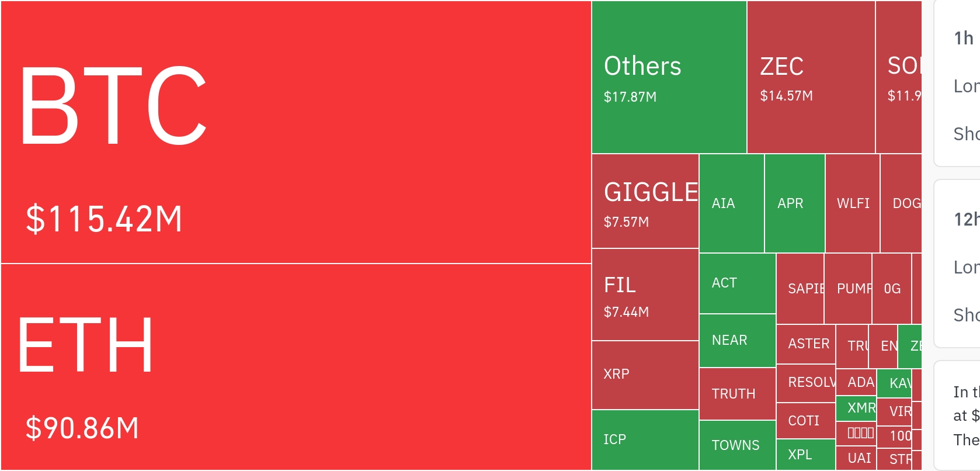Image resolution: width=980 pixels, height=471 pixels.
Task: Select the XRP heatmap tile
Action: [x=645, y=375]
